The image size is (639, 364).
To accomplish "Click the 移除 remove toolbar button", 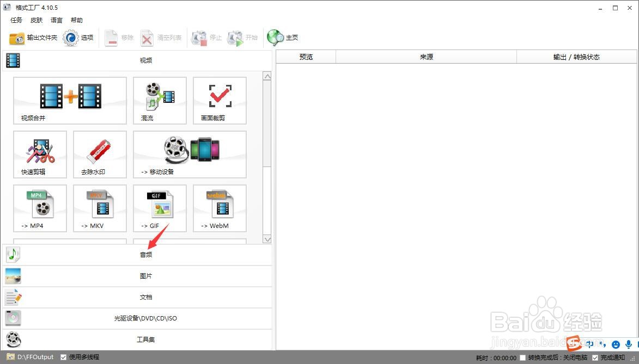I will click(119, 38).
